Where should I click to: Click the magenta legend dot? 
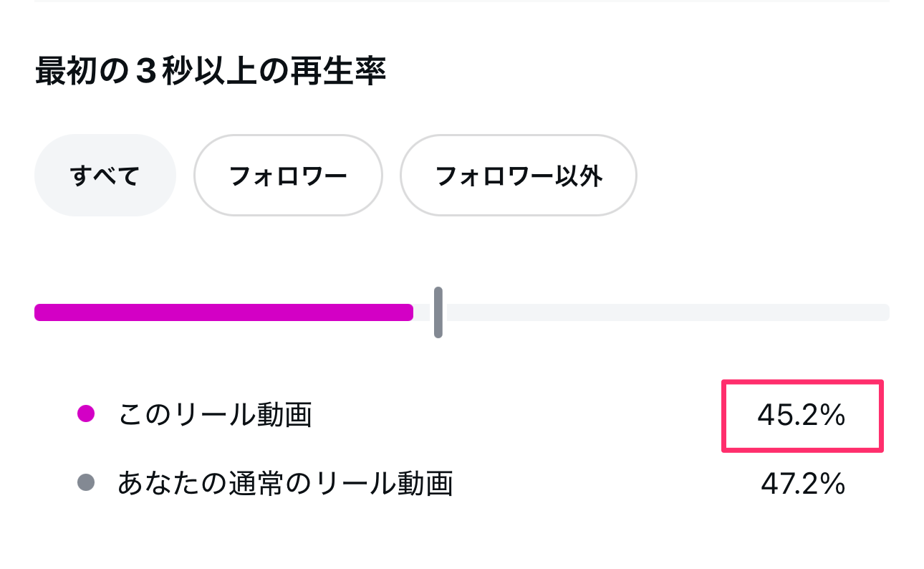pyautogui.click(x=86, y=413)
